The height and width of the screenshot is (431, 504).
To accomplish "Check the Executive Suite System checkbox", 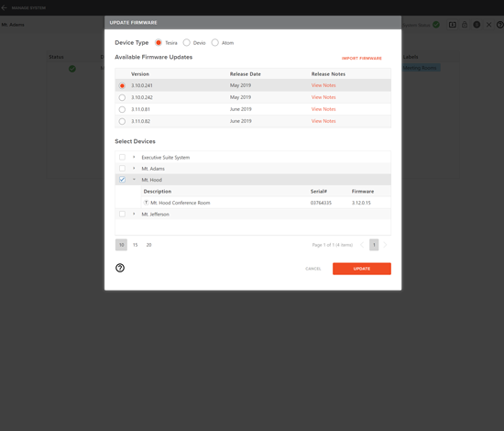I will [x=122, y=158].
